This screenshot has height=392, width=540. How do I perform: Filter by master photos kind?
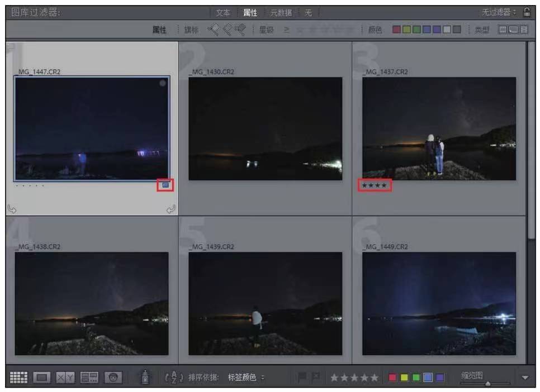coord(503,30)
